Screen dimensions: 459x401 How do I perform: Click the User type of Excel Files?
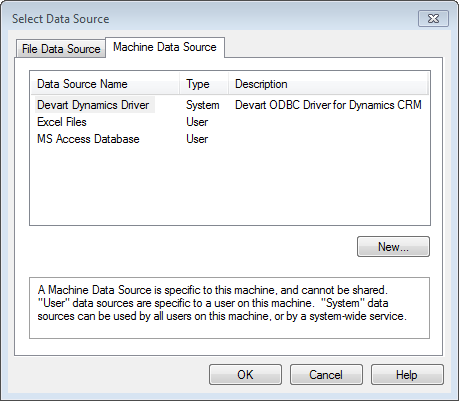click(197, 122)
